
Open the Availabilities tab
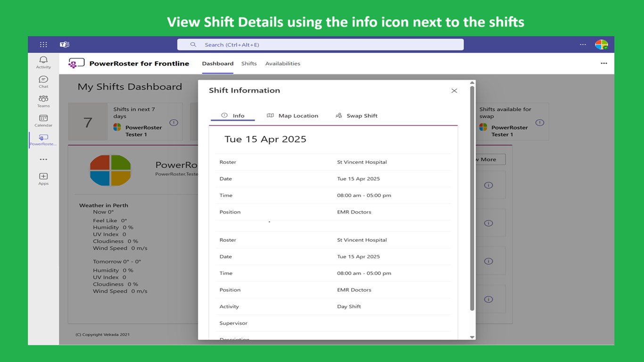tap(282, 64)
